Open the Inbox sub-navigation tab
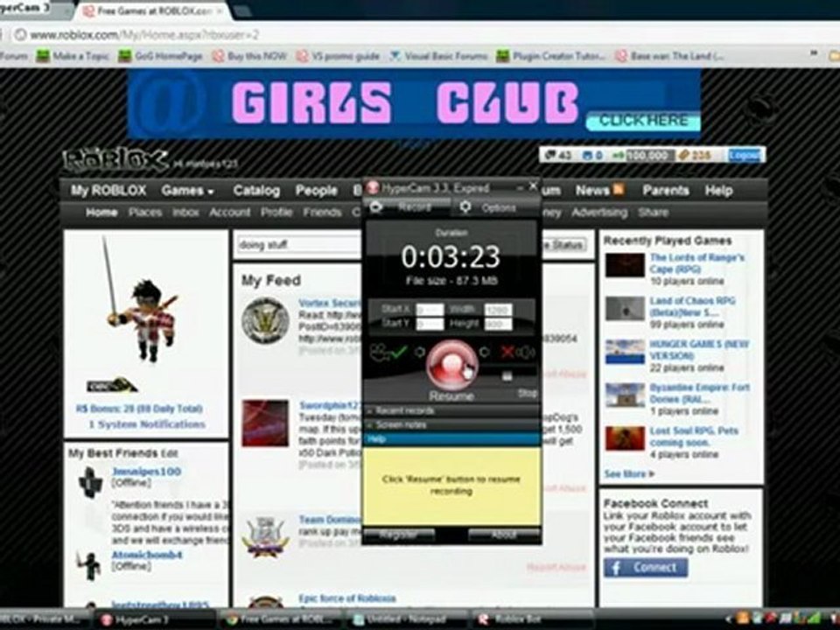The height and width of the screenshot is (630, 840). (185, 213)
